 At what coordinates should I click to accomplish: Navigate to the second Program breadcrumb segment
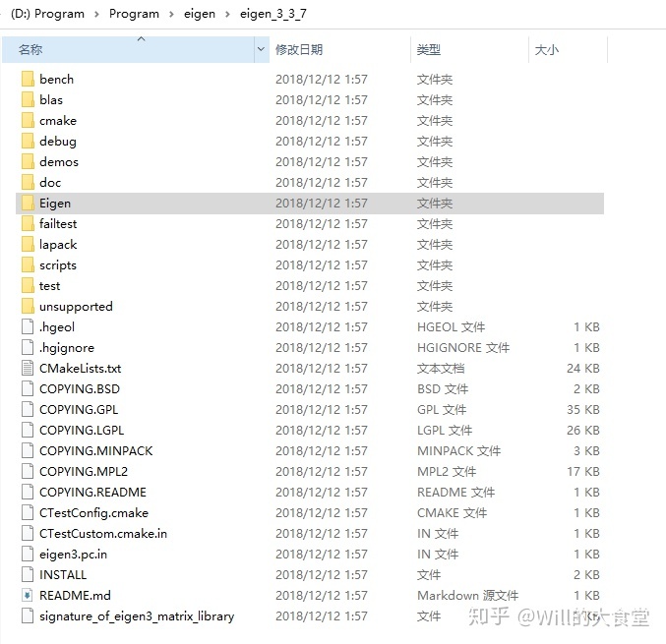134,14
